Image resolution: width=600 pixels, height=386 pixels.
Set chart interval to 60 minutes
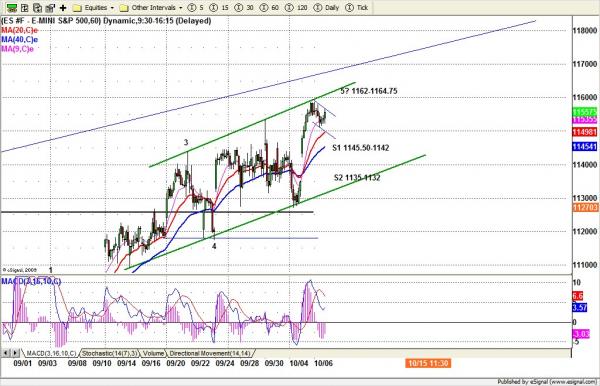point(269,8)
